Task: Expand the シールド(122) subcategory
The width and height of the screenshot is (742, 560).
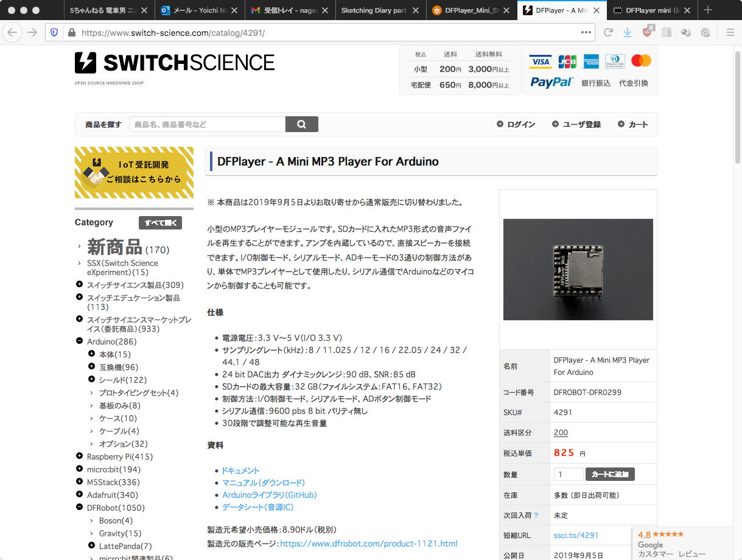Action: (91, 379)
